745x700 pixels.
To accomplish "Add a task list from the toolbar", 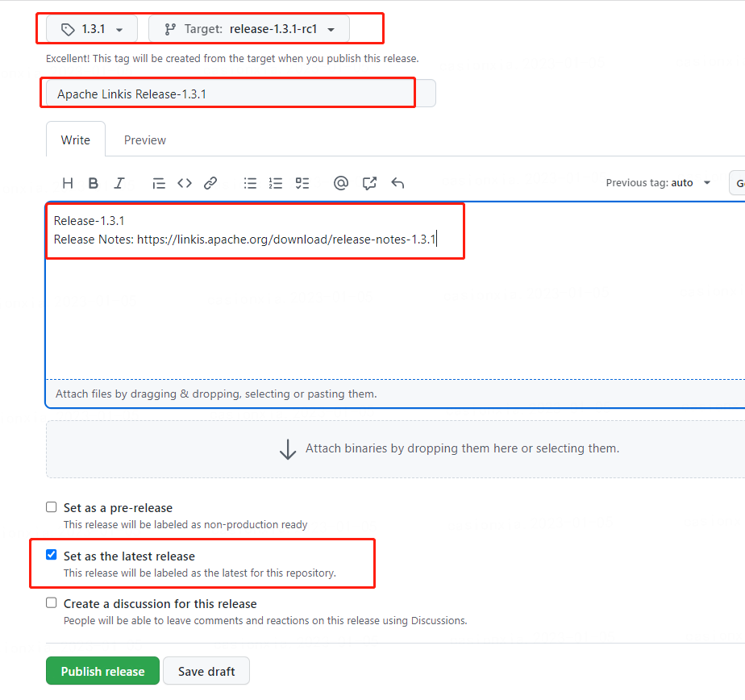I will point(302,183).
